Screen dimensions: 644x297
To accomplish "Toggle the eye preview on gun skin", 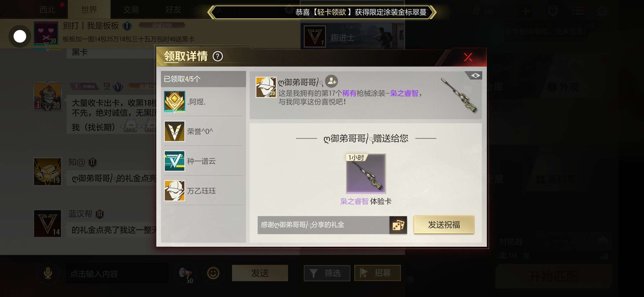I will (x=475, y=75).
